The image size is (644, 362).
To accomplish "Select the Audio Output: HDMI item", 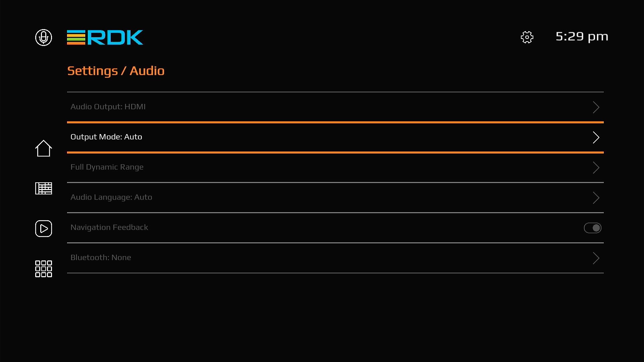I will [108, 107].
